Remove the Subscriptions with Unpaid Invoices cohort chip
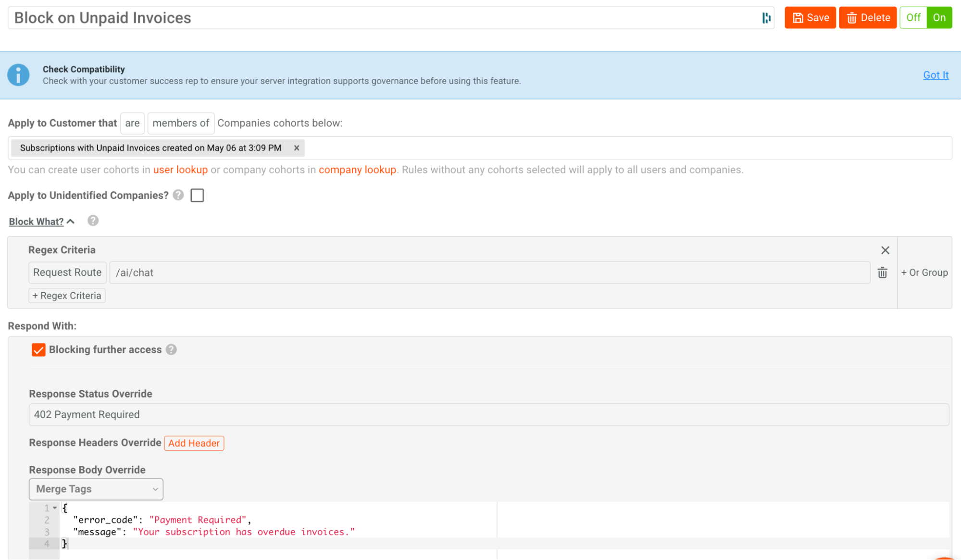The image size is (961, 560). (x=297, y=148)
